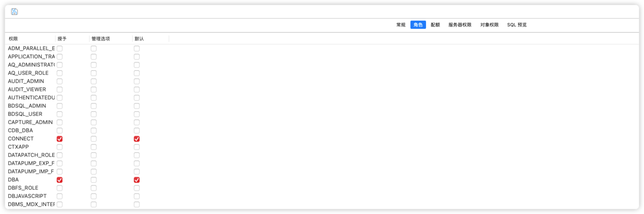Open the 服务器权限 tab
This screenshot has height=214, width=644.
(460, 25)
